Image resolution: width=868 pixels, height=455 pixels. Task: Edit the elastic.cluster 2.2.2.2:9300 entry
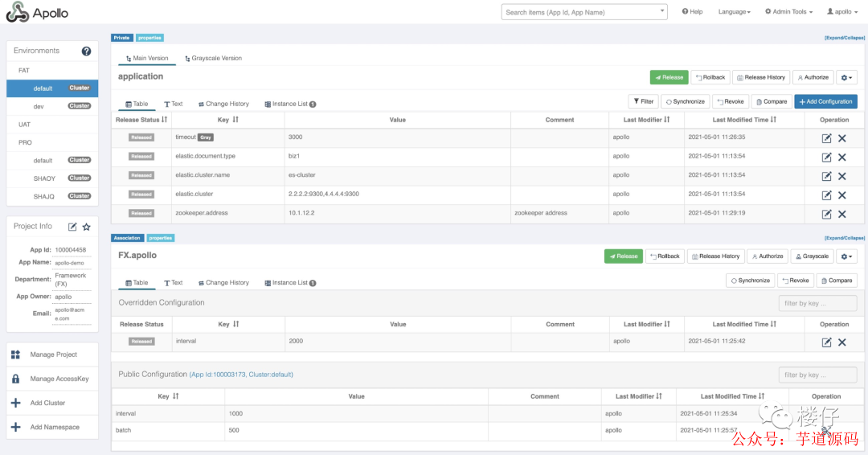[x=826, y=195]
